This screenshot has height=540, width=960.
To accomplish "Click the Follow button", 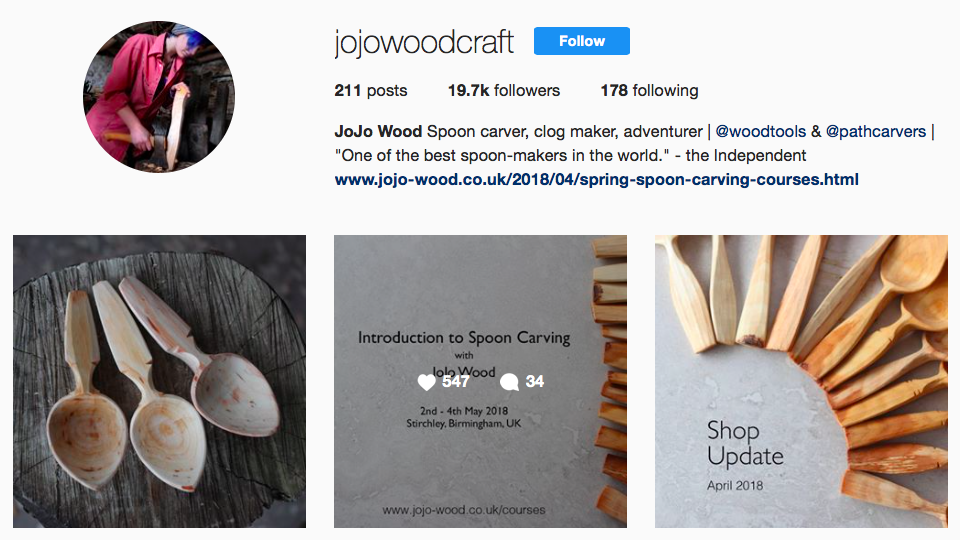I will [x=582, y=41].
